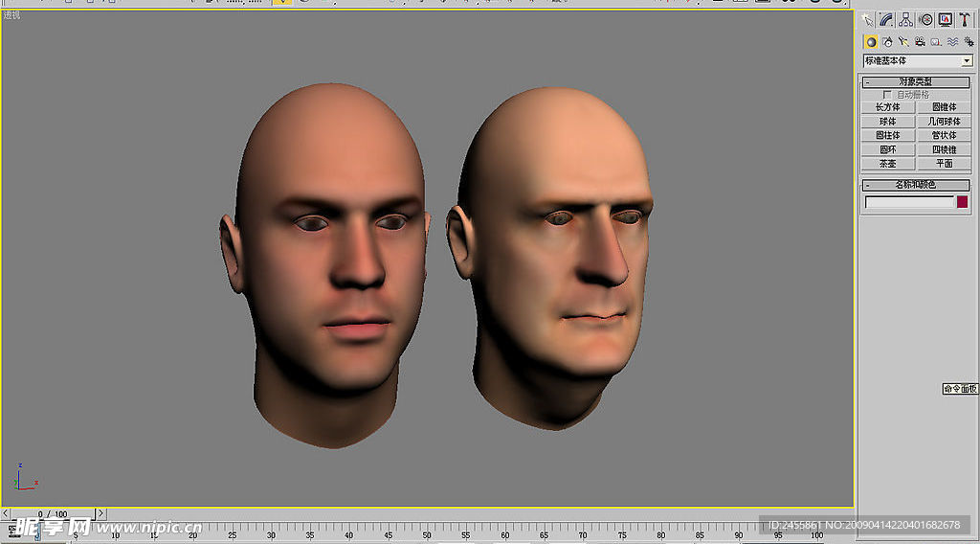Open the Display panel icon

945,19
